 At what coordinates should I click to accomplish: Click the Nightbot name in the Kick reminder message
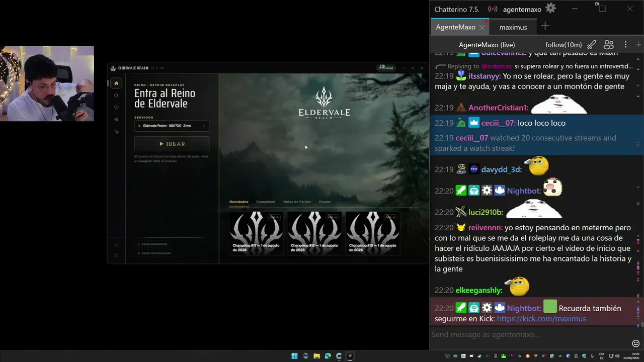point(524,308)
